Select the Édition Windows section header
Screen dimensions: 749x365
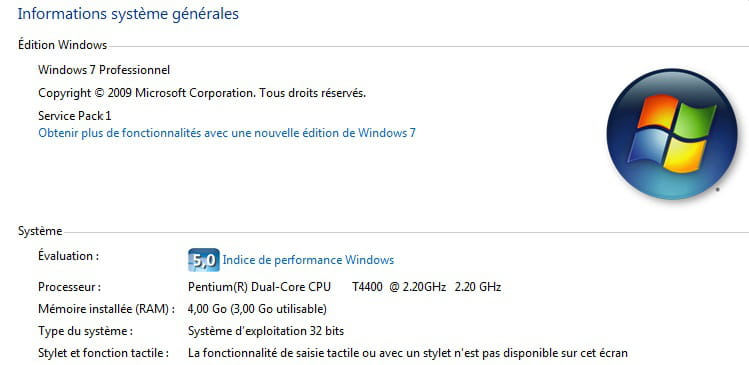[x=63, y=45]
